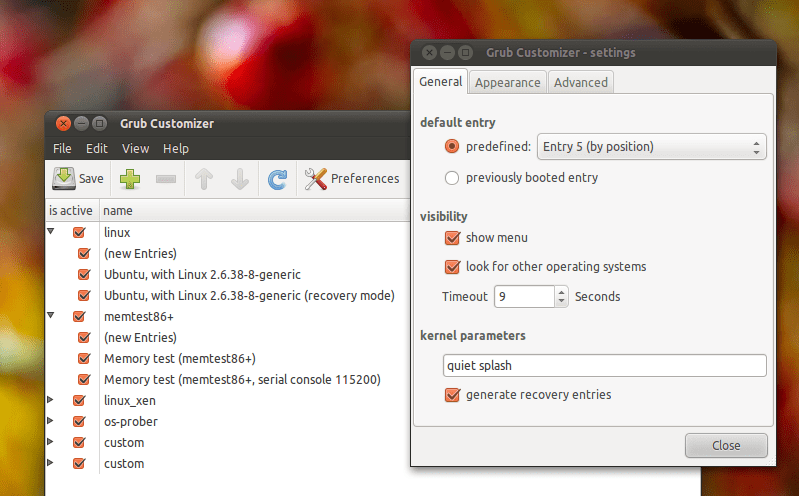
Task: Click the 'name' column header
Action: 255,211
